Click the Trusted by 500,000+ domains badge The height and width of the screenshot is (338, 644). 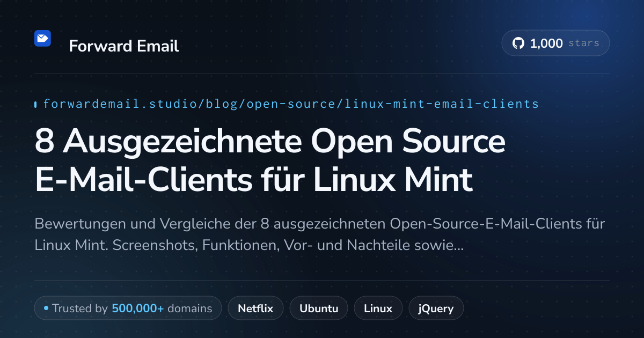128,308
